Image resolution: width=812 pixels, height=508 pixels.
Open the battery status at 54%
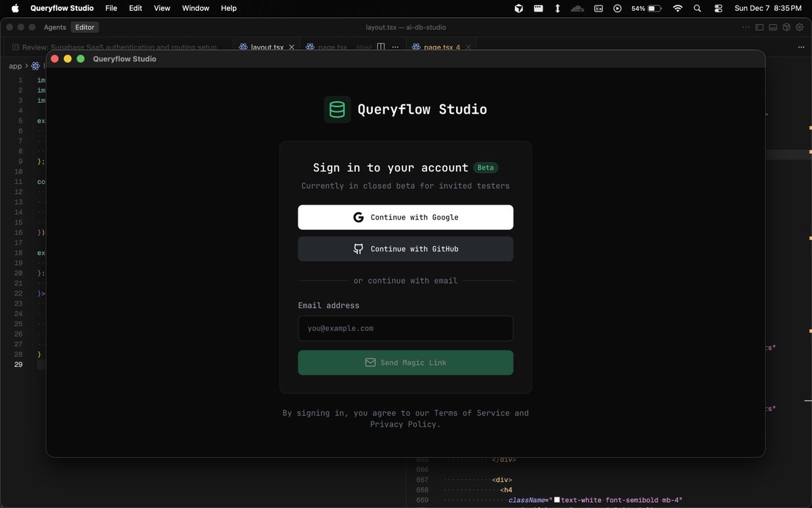(x=647, y=8)
